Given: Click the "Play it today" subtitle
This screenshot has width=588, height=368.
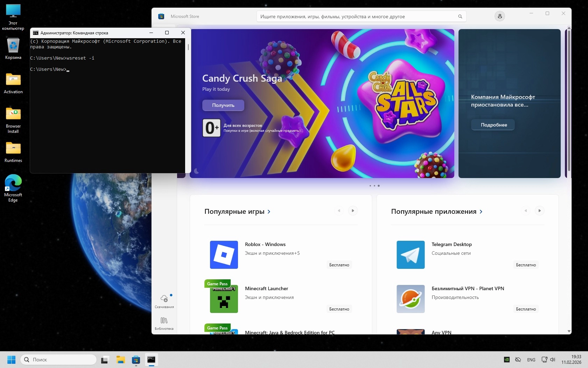Looking at the screenshot, I should click(x=216, y=89).
